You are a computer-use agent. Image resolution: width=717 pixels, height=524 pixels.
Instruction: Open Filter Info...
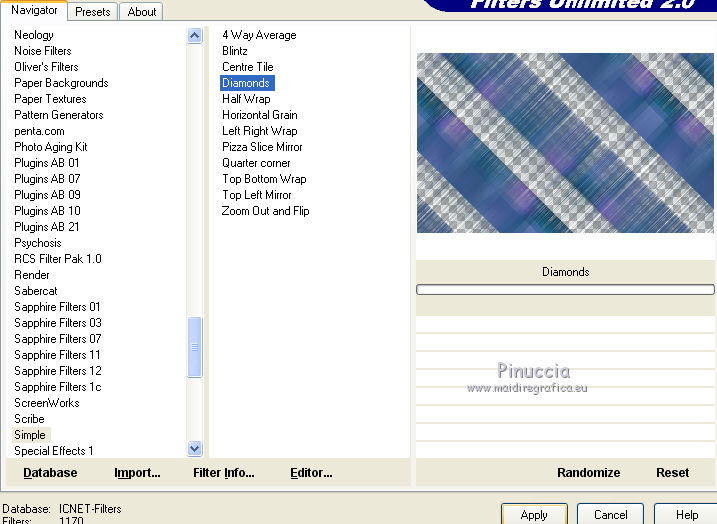click(x=224, y=473)
